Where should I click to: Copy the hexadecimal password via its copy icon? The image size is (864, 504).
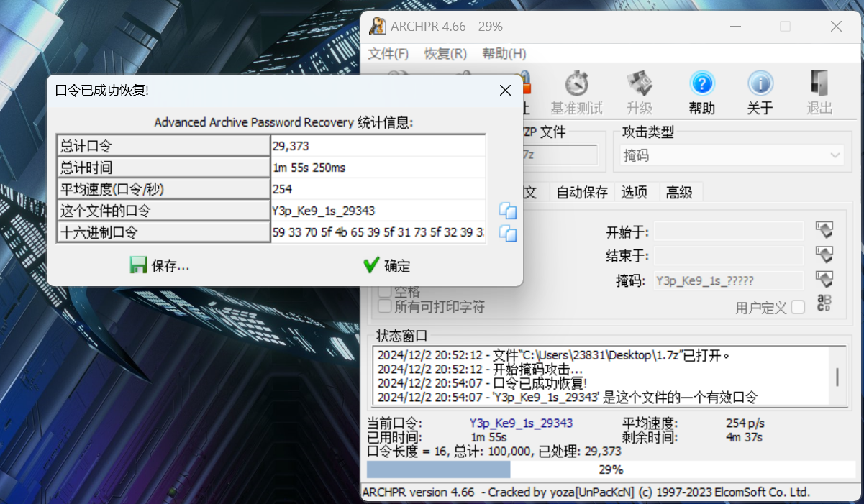click(508, 233)
